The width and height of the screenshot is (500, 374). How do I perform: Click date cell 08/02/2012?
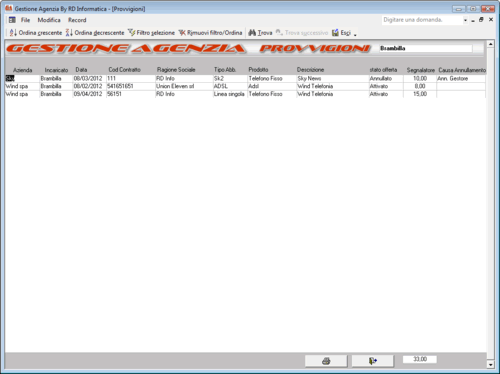click(89, 86)
